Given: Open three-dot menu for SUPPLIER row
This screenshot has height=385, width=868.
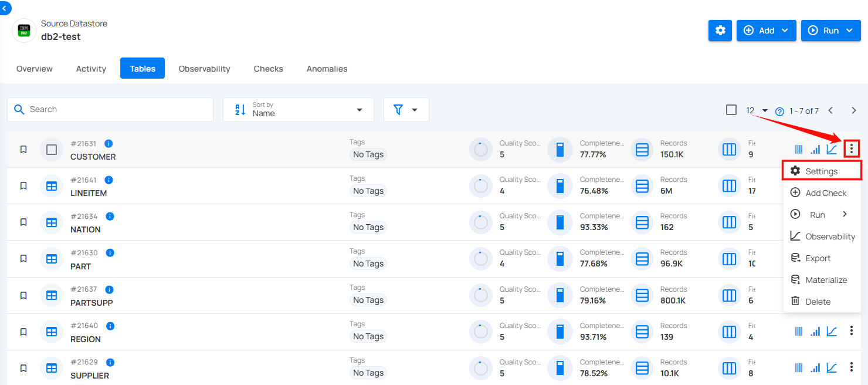Looking at the screenshot, I should [851, 367].
